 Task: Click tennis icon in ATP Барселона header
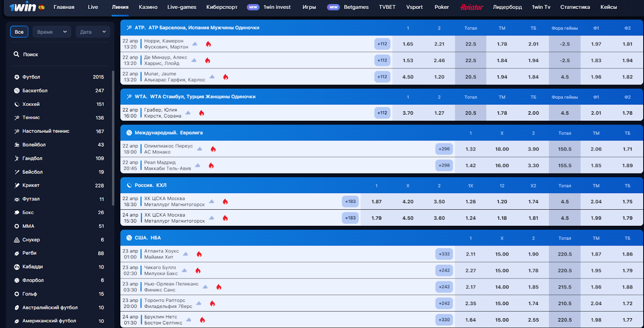pos(129,28)
